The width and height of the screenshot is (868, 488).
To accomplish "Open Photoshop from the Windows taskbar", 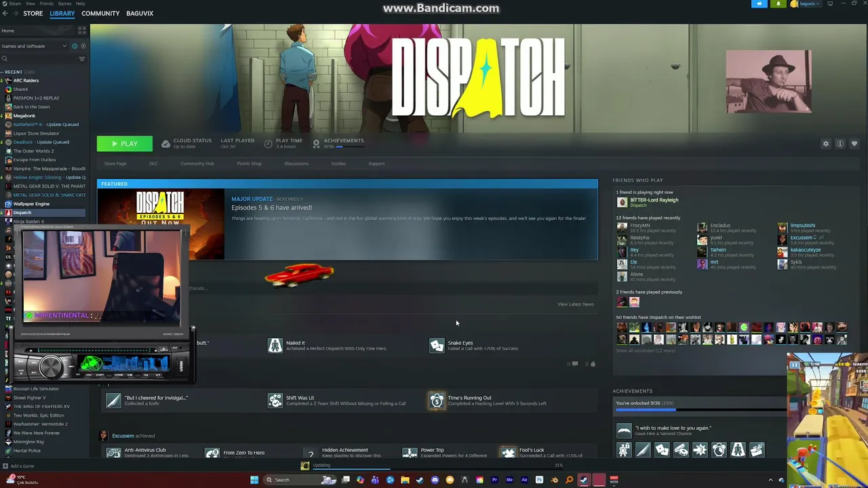I will tap(539, 480).
